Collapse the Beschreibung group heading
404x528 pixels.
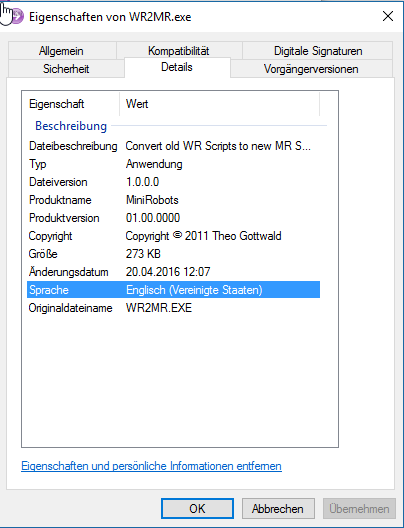click(x=71, y=126)
